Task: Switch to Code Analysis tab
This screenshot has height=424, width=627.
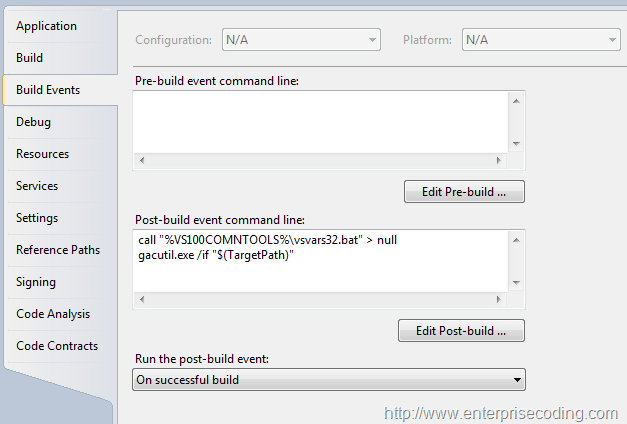Action: click(x=61, y=314)
